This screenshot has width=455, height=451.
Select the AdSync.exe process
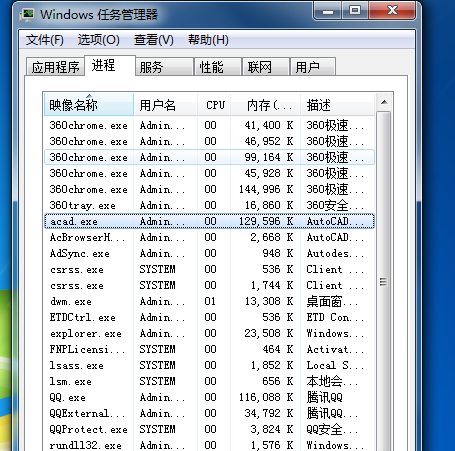[209, 253]
